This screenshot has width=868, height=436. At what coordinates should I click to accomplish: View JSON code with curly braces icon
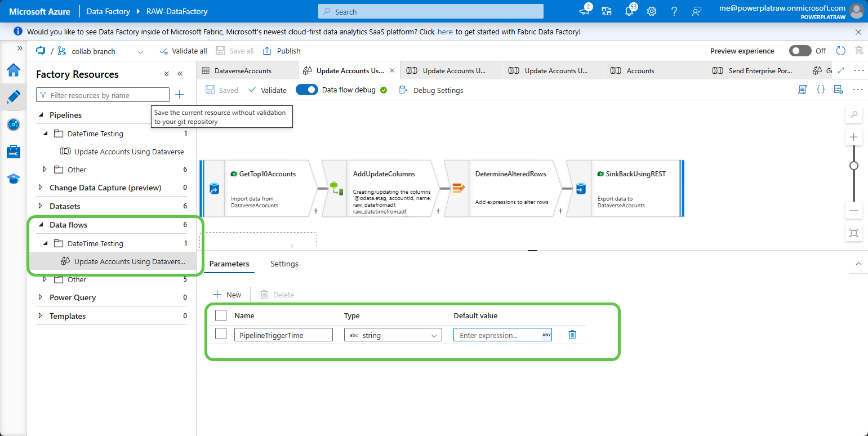[821, 90]
